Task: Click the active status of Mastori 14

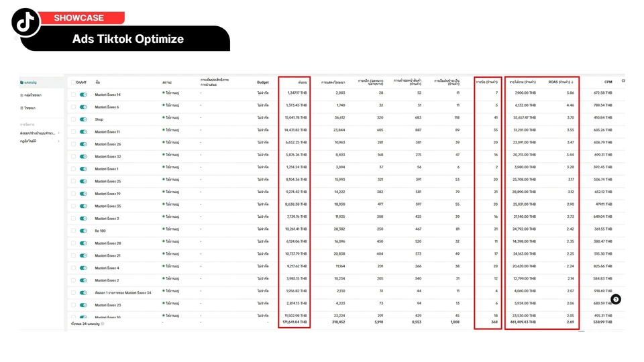Action: (171, 93)
